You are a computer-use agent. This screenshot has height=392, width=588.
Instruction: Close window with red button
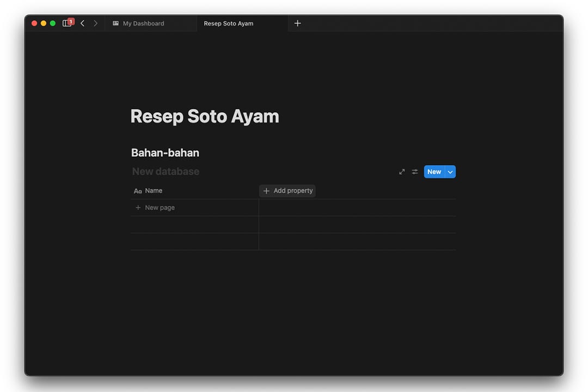(34, 23)
